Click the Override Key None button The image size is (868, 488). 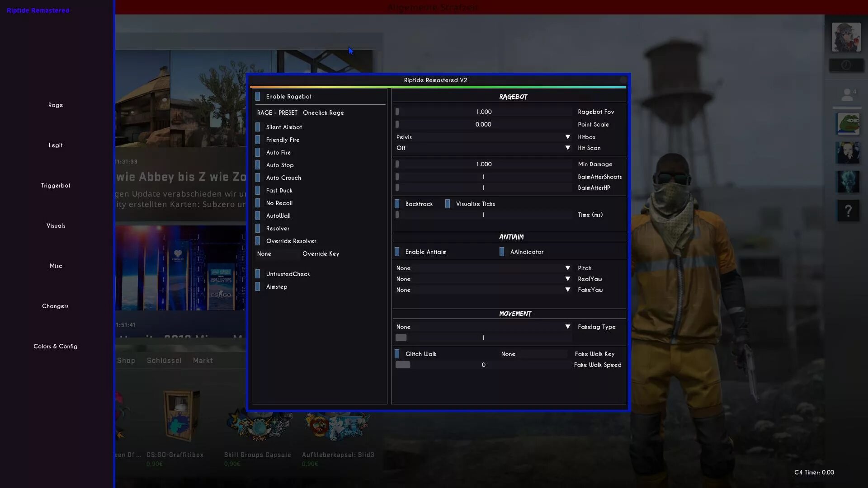click(x=277, y=253)
